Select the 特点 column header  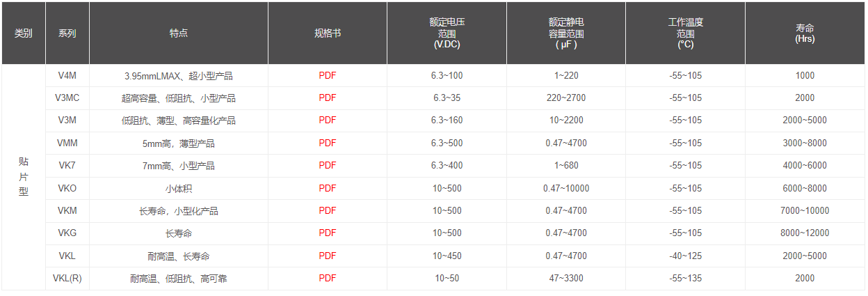click(x=179, y=33)
